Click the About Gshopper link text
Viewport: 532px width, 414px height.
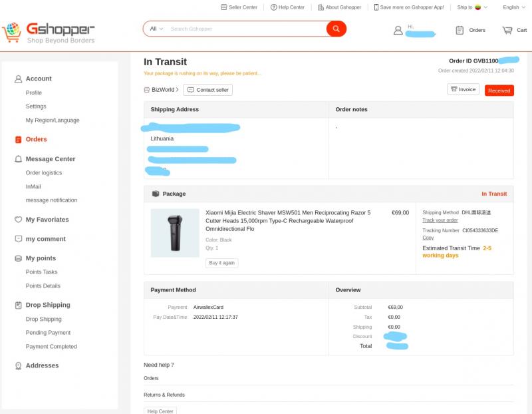pyautogui.click(x=343, y=7)
